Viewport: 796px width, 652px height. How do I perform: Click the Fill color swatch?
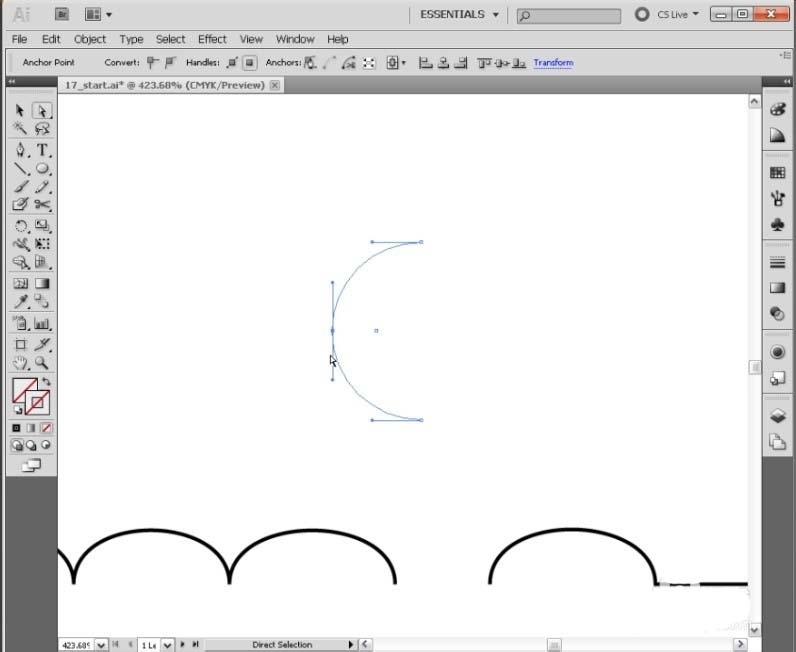(x=23, y=389)
